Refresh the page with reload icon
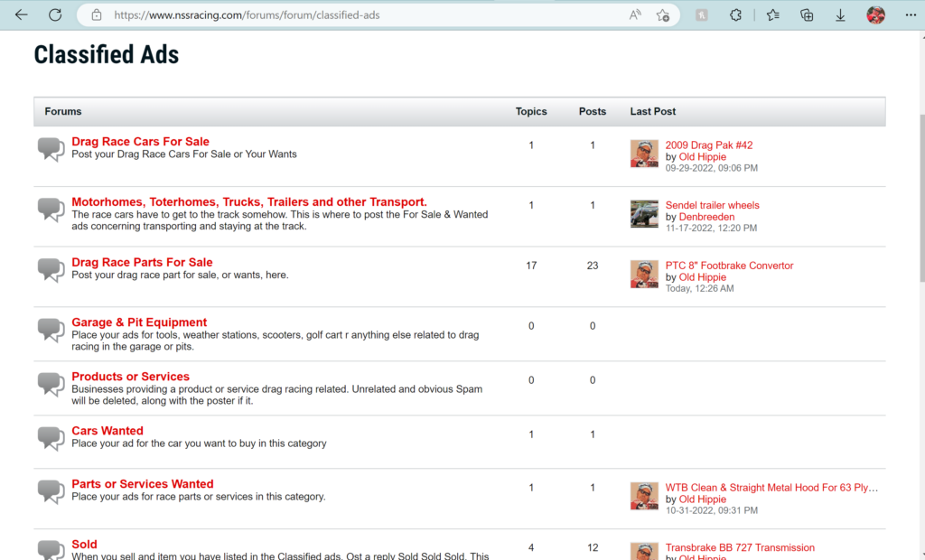 [55, 15]
